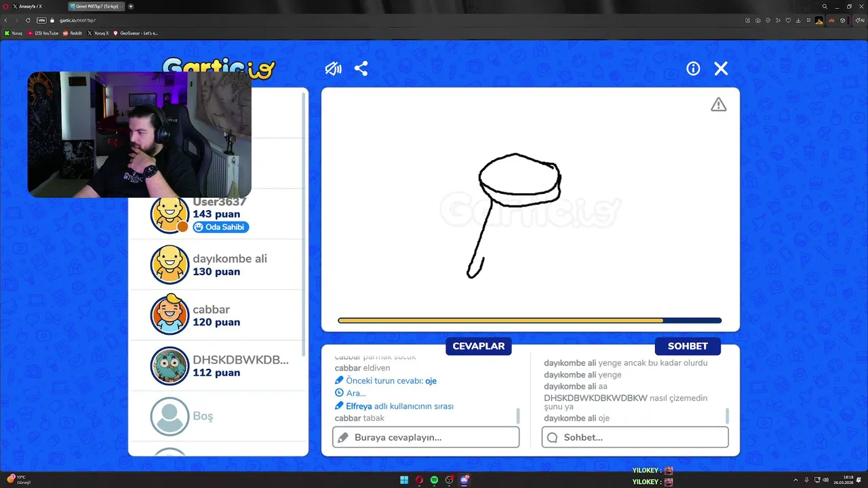Show hidden system tray icons

point(797,480)
